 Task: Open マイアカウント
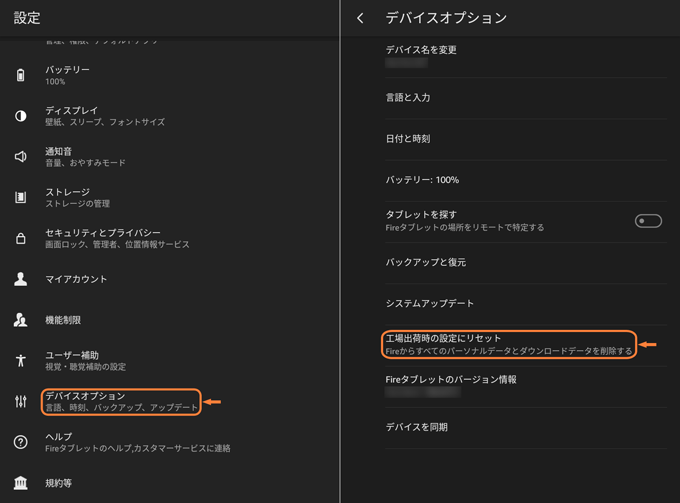(170, 279)
